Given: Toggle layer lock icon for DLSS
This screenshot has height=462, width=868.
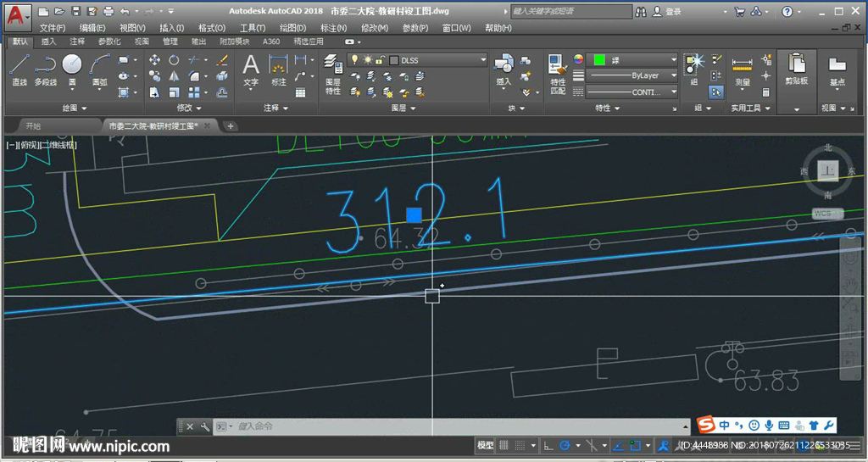Looking at the screenshot, I should (x=380, y=59).
